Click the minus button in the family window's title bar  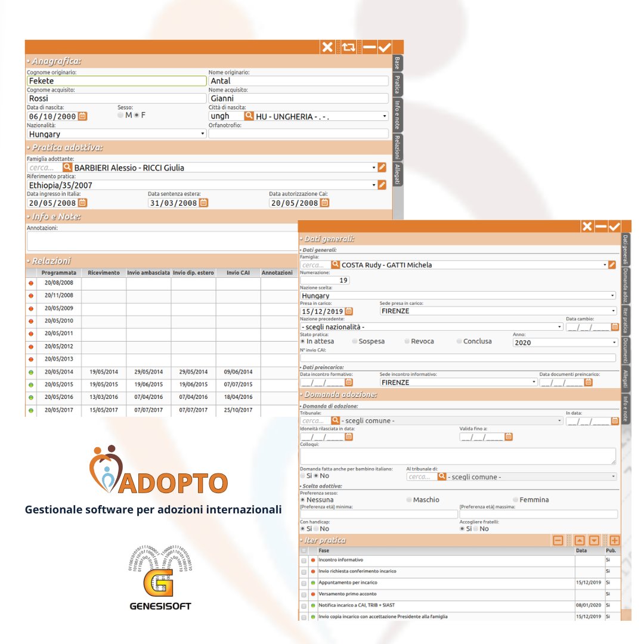coord(601,227)
